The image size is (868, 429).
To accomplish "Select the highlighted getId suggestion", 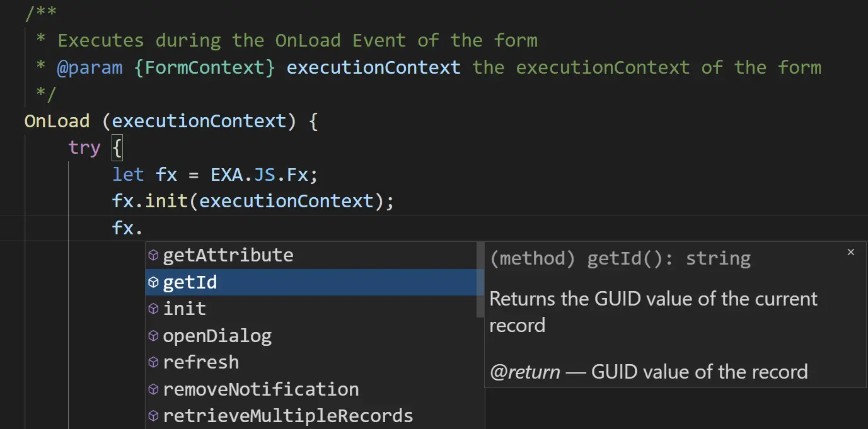I will point(190,282).
